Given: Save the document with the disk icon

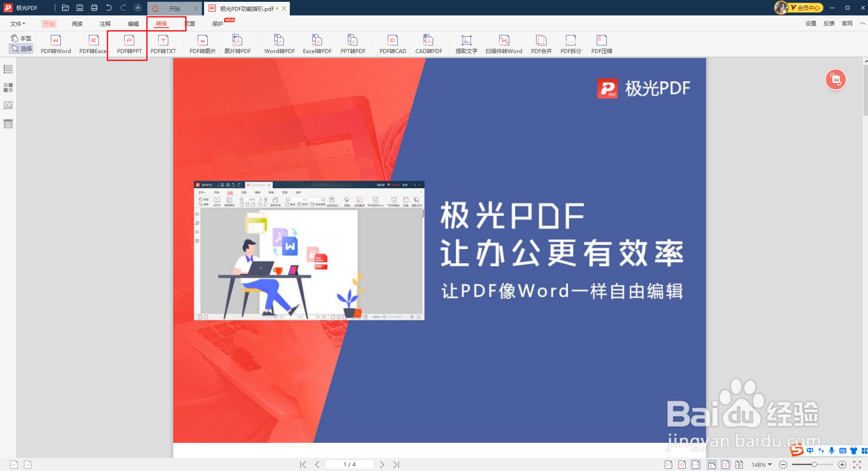Looking at the screenshot, I should point(80,8).
